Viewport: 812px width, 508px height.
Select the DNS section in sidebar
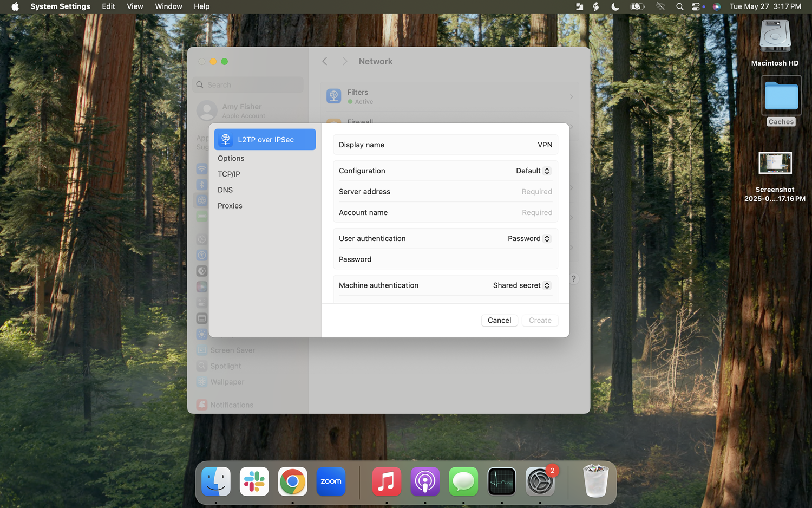pos(225,190)
